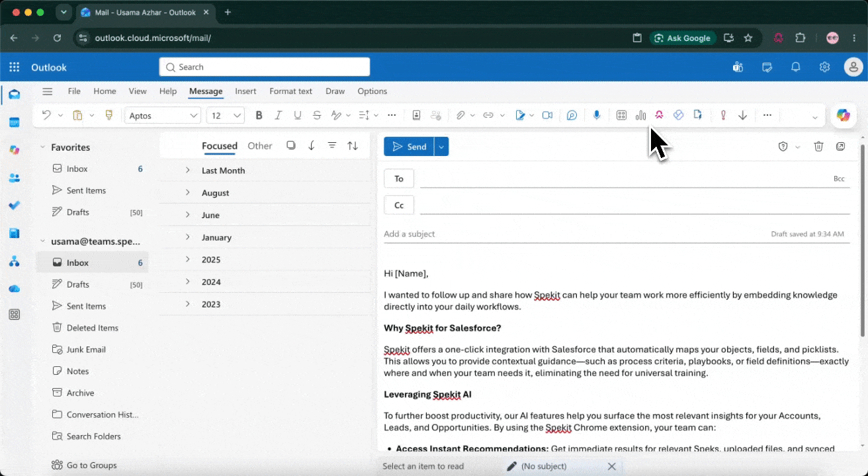Open Send options dropdown arrow
The width and height of the screenshot is (868, 476).
click(441, 147)
